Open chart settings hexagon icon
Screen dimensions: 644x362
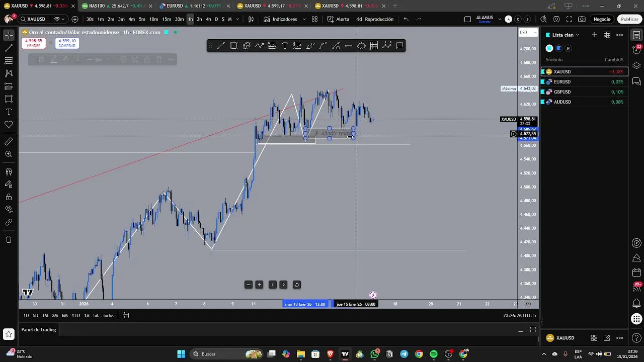(556, 19)
